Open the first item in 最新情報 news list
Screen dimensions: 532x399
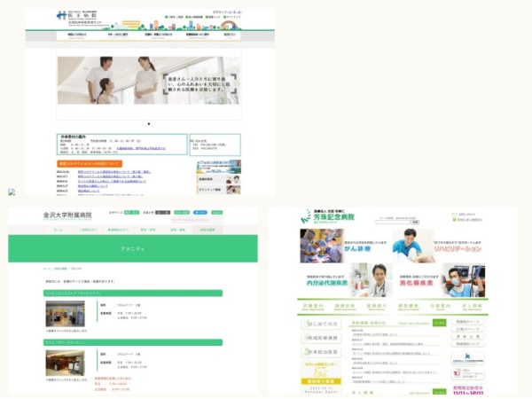pyautogui.click(x=377, y=334)
